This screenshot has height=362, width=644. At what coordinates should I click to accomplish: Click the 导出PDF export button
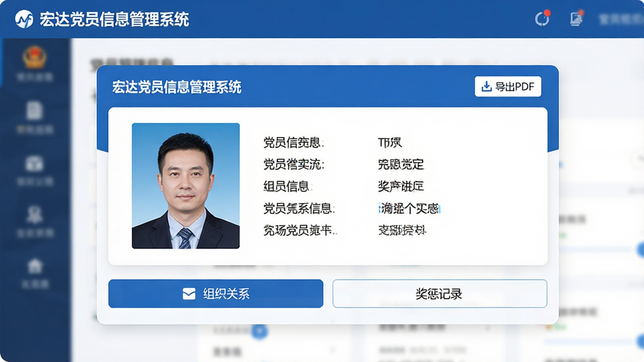(x=508, y=87)
